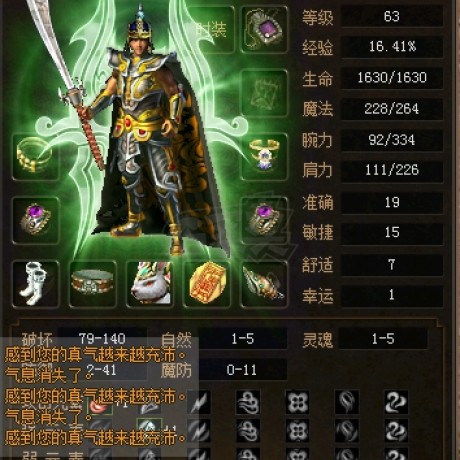Click the white boots equipment slot
Screen dimensions: 460x460
tap(36, 284)
